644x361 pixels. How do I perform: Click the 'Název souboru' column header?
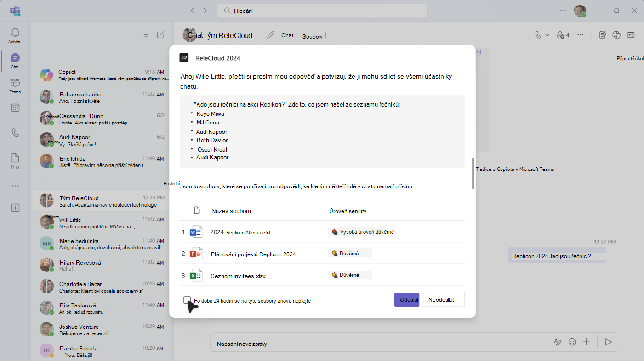(231, 211)
